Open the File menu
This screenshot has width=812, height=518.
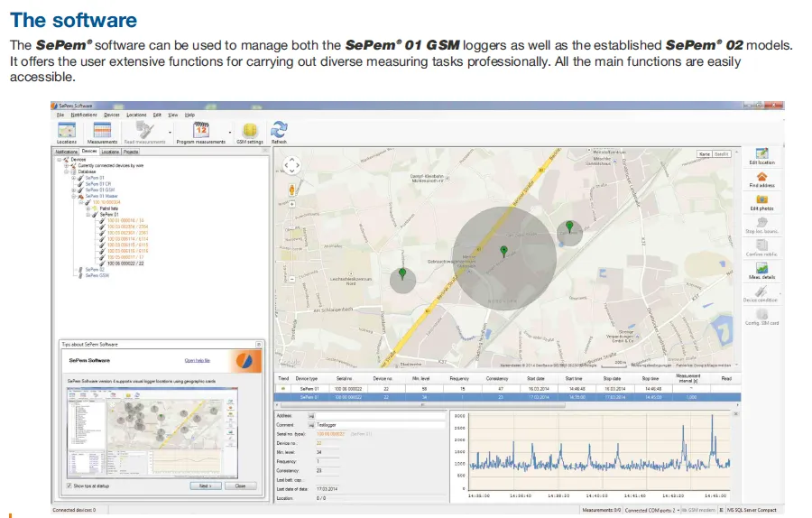pos(60,115)
